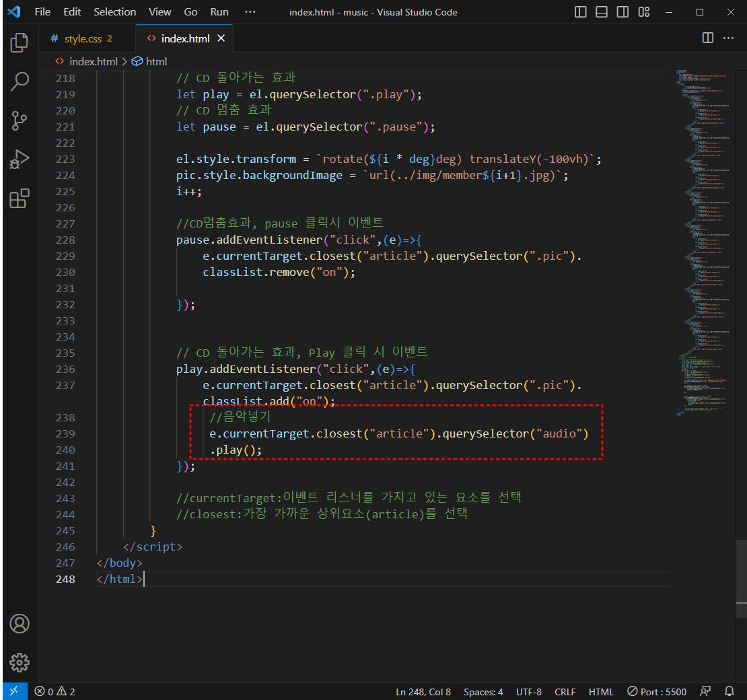Open editor More Actions ellipsis

[x=728, y=38]
